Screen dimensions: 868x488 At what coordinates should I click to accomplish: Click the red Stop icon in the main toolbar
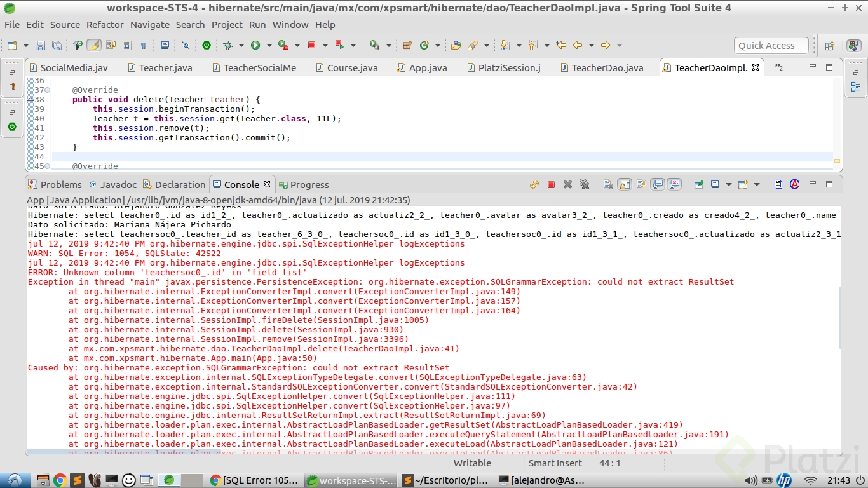[311, 45]
